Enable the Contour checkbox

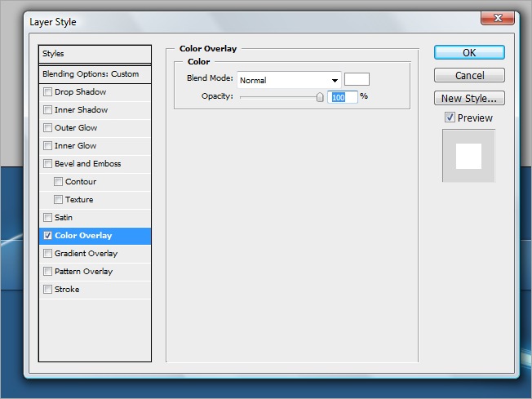pyautogui.click(x=59, y=182)
